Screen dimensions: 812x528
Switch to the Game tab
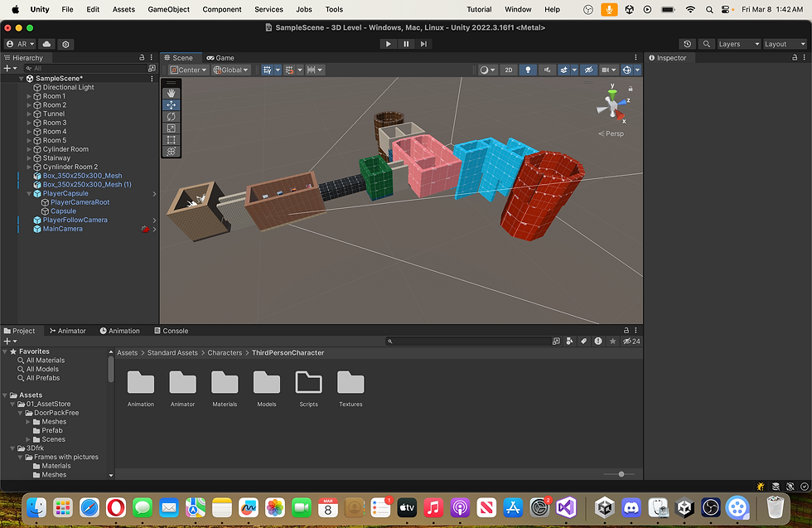click(220, 58)
